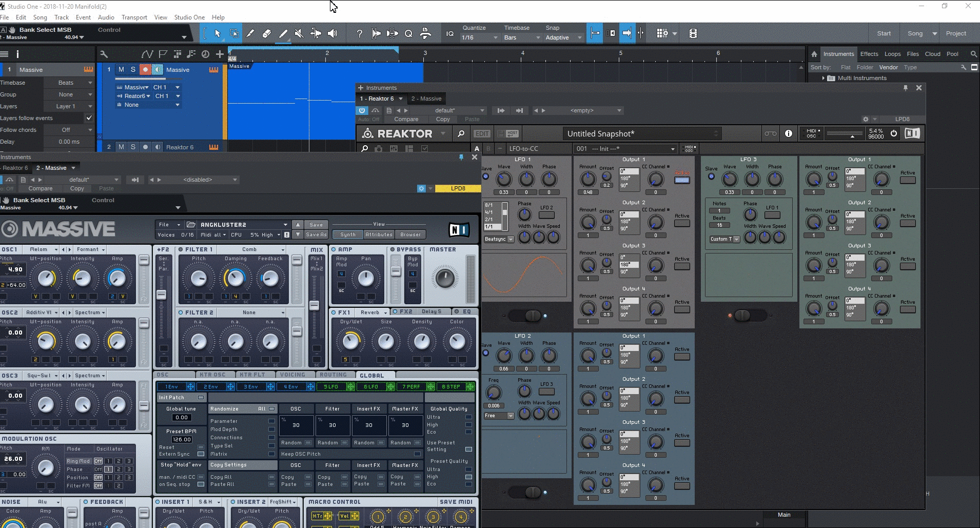Open Follow chords Off dropdown
The image size is (980, 528).
tap(69, 130)
